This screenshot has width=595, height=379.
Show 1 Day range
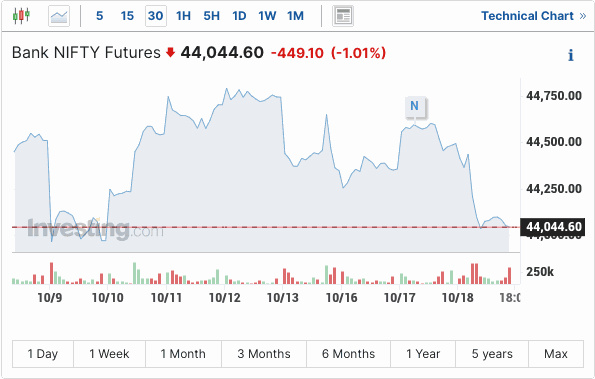(43, 354)
